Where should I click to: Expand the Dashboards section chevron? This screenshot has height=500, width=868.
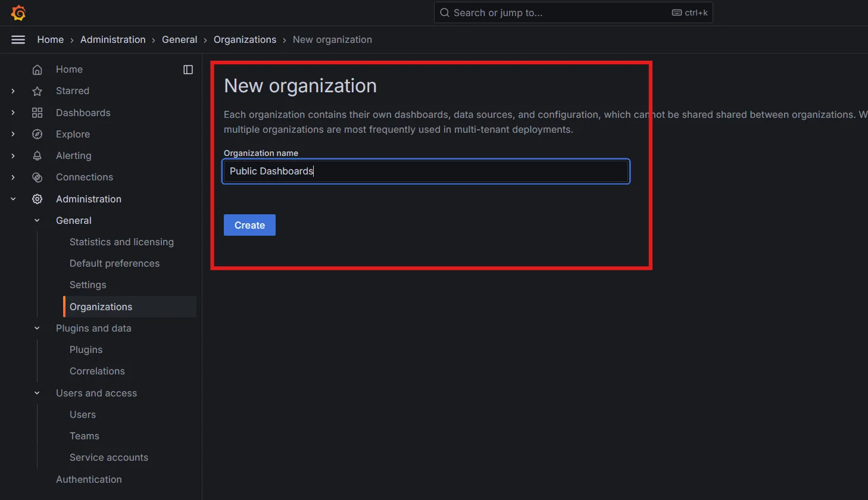coord(13,112)
